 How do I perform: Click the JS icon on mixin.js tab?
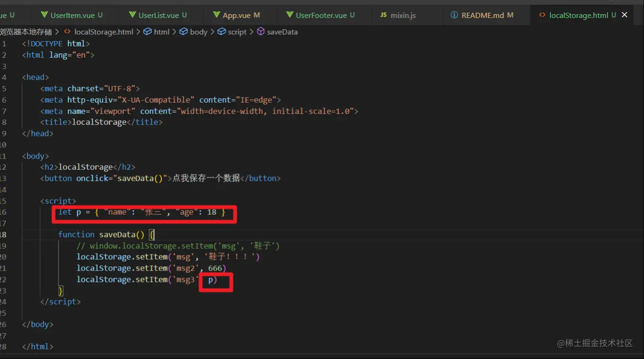(383, 15)
